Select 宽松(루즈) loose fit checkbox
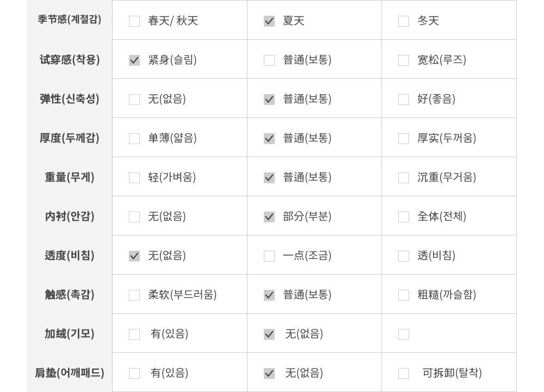 point(404,60)
